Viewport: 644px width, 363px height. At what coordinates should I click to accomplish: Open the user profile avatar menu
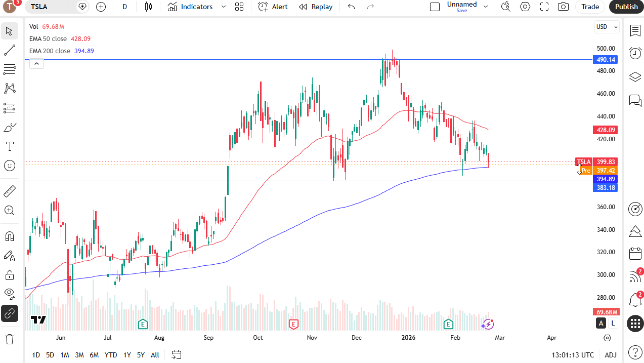(10, 7)
